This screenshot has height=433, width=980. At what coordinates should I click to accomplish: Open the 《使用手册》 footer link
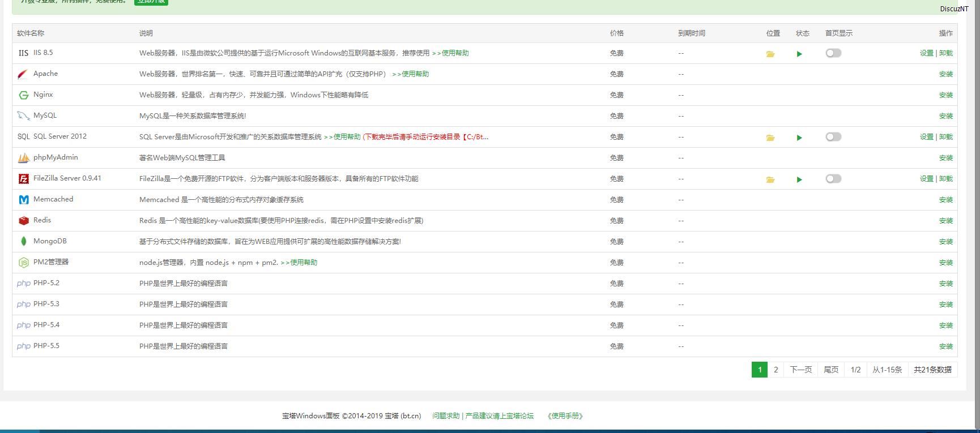(x=565, y=416)
